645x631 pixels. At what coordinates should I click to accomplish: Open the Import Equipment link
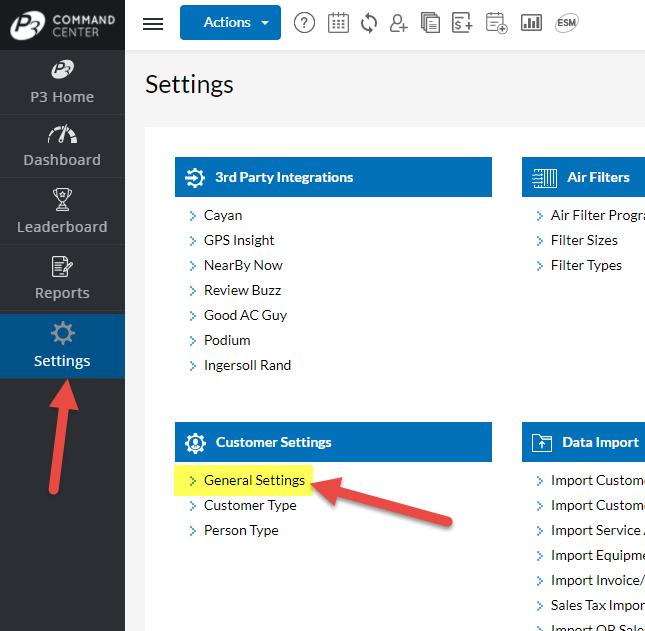point(598,556)
